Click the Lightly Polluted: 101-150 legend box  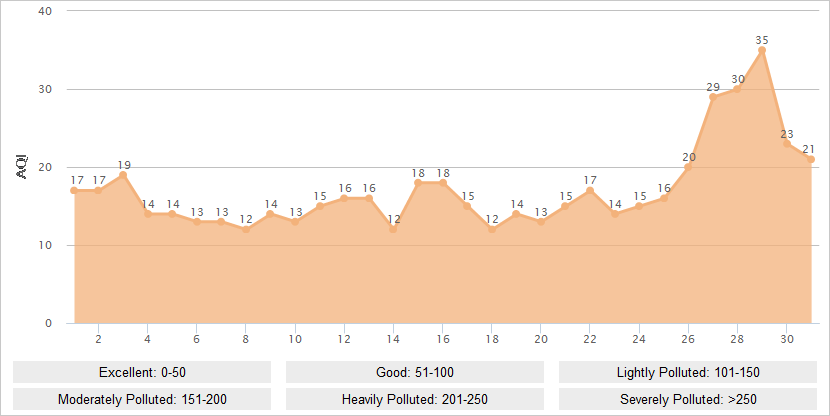pos(688,372)
